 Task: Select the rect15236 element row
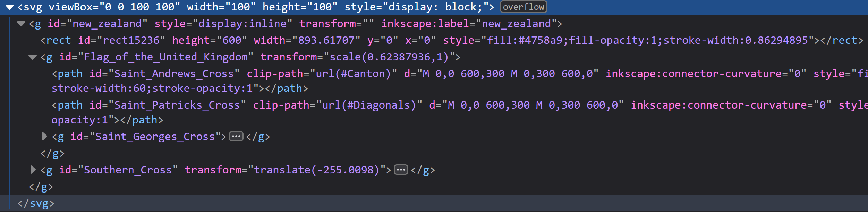[x=434, y=40]
